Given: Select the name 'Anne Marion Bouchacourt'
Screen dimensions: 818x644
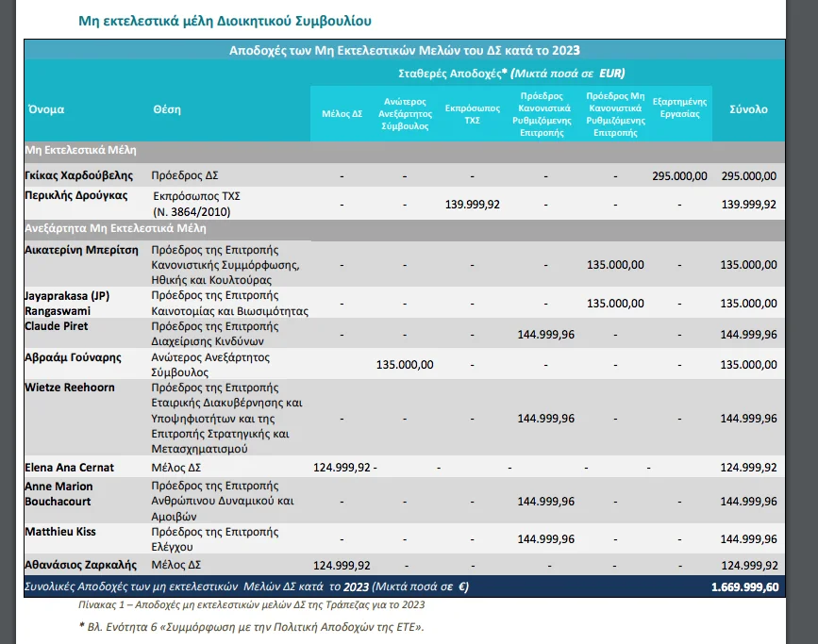Looking at the screenshot, I should click(58, 494).
